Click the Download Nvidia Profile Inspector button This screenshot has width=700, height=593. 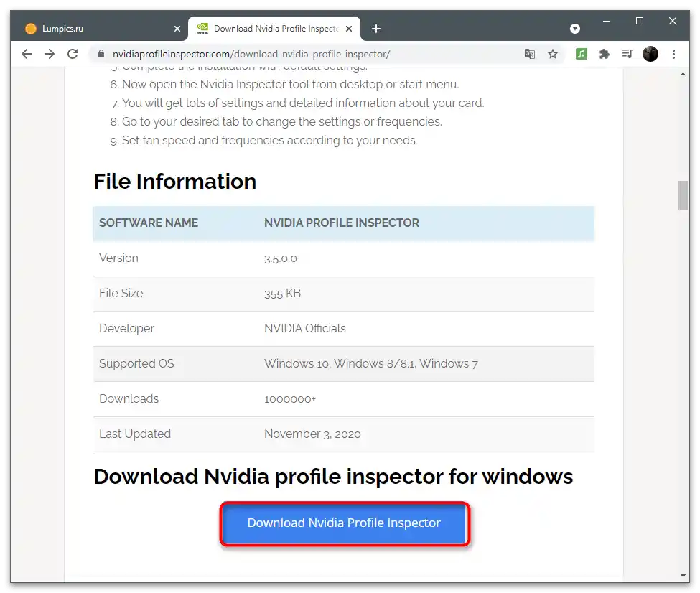point(344,523)
